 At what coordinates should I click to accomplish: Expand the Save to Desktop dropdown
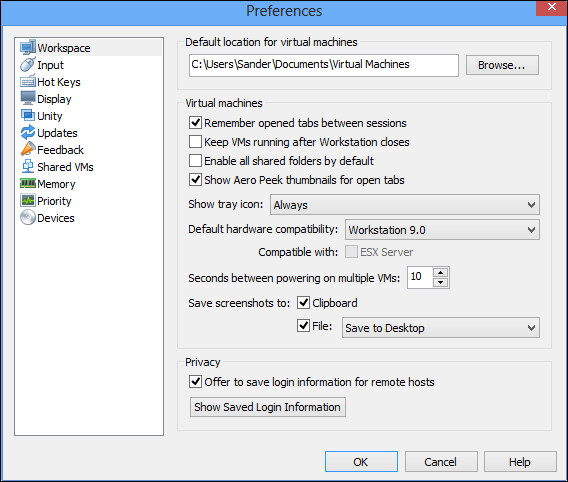coord(440,328)
